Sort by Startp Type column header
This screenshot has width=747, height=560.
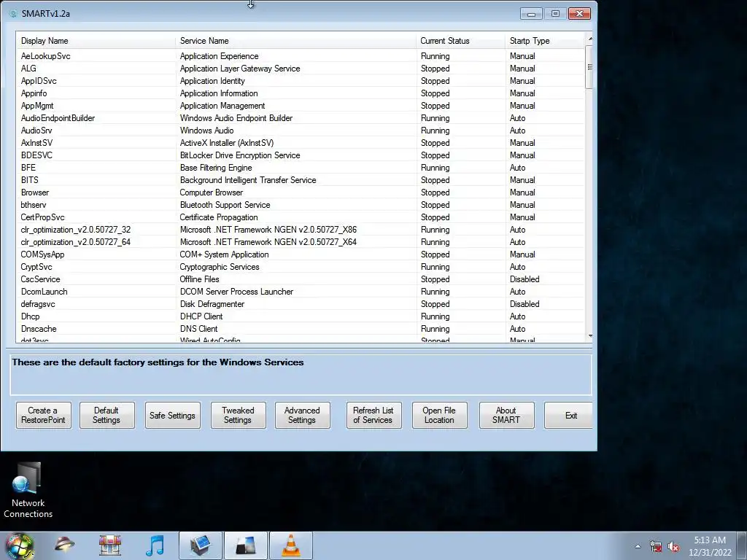[544, 41]
